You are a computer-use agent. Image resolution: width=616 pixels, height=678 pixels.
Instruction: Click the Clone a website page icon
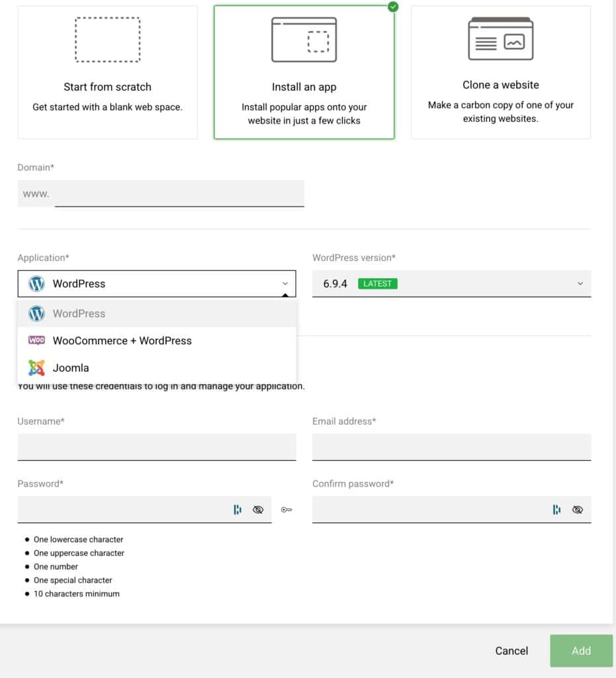501,38
